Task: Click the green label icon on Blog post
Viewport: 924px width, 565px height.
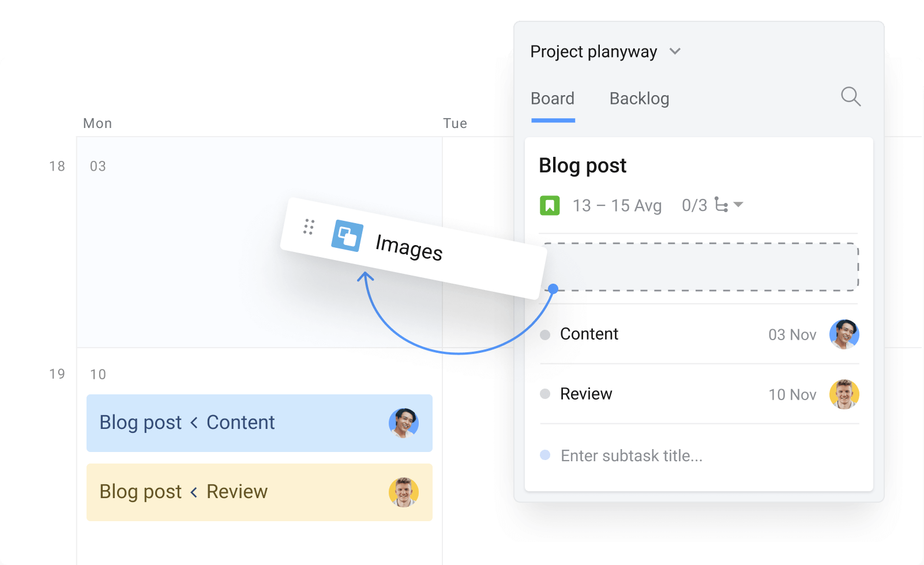Action: 550,205
